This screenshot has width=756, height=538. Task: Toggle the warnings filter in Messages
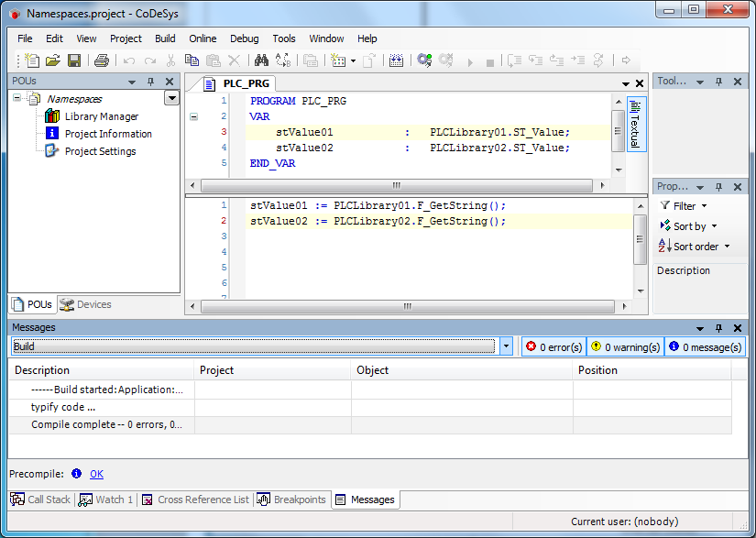coord(624,346)
